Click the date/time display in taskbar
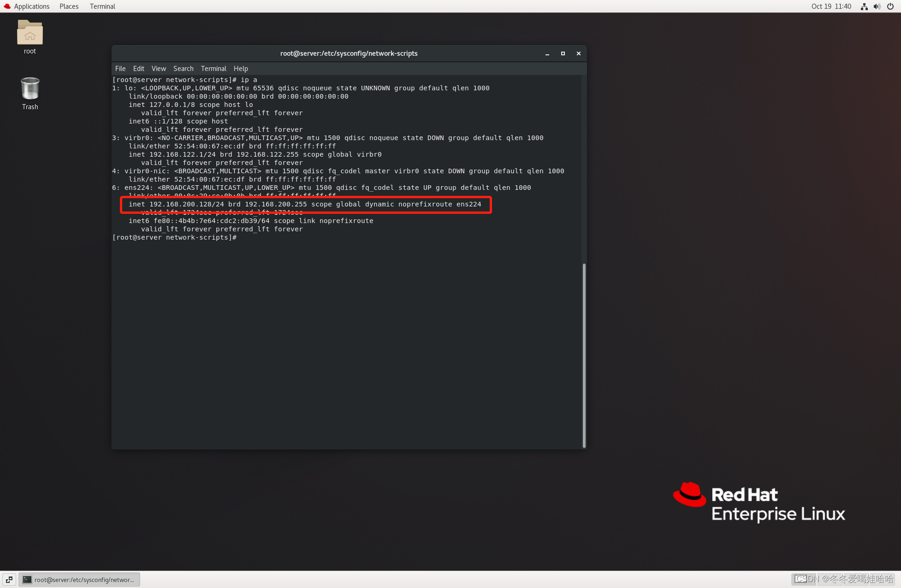Viewport: 901px width, 588px height. [x=830, y=6]
